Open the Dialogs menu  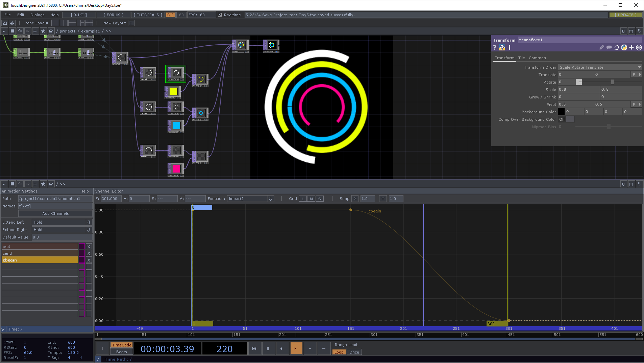[x=37, y=15]
